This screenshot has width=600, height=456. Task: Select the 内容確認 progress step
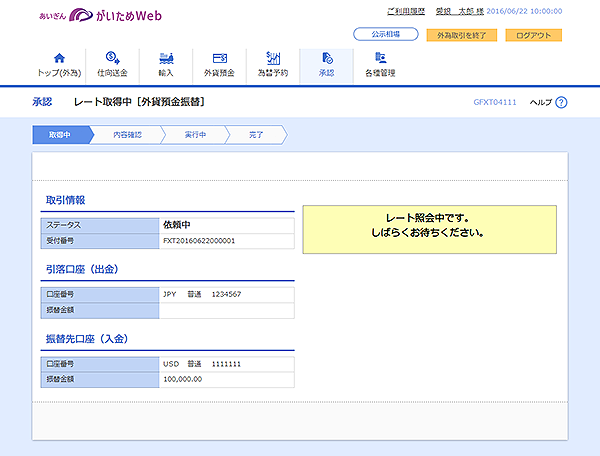(127, 135)
